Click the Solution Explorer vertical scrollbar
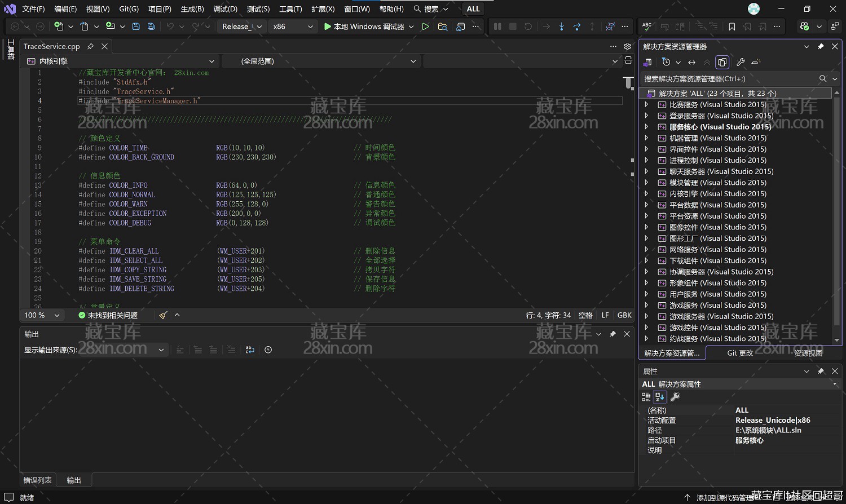This screenshot has width=846, height=504. click(836, 214)
